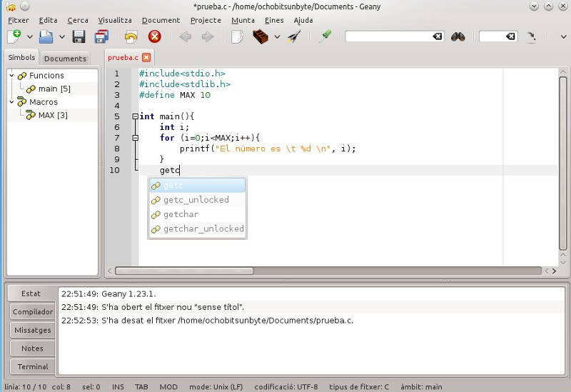Close the prueba.c tab
Viewport: 571px width, 392px height.
click(146, 58)
